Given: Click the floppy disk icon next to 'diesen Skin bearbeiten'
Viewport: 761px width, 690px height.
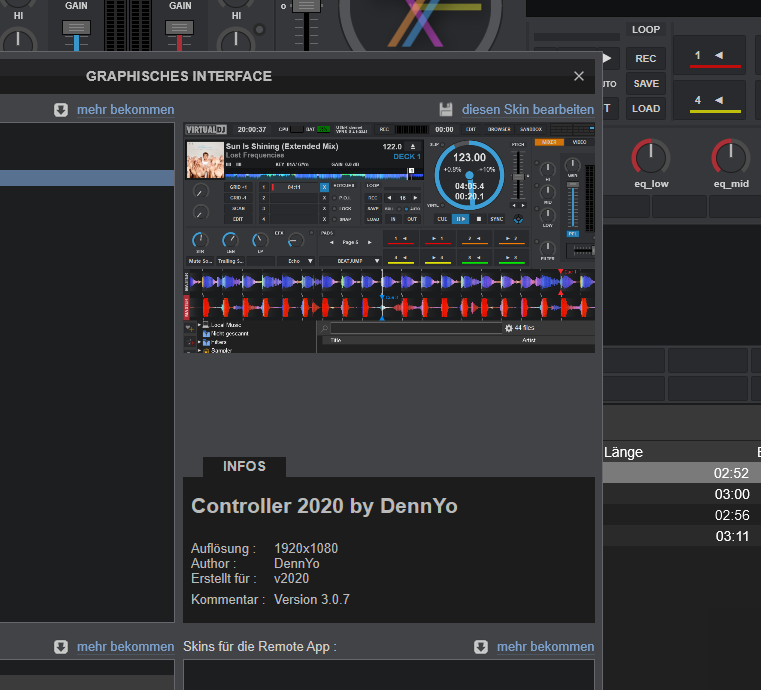Looking at the screenshot, I should point(446,109).
